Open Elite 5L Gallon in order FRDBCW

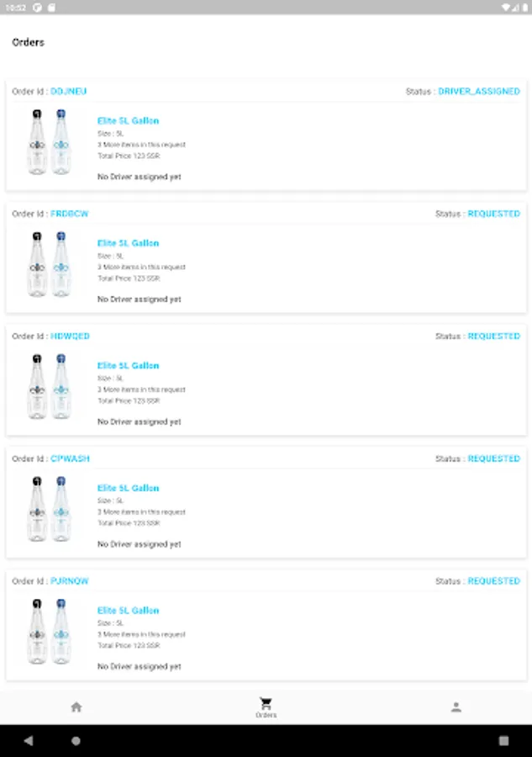pyautogui.click(x=128, y=243)
